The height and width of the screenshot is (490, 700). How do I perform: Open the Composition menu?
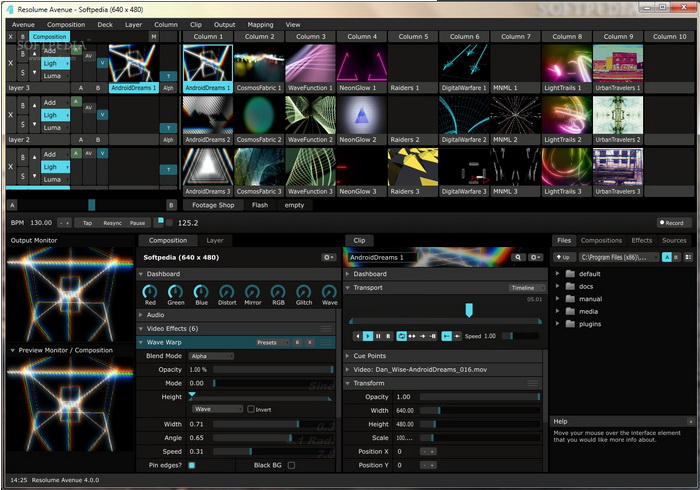66,25
